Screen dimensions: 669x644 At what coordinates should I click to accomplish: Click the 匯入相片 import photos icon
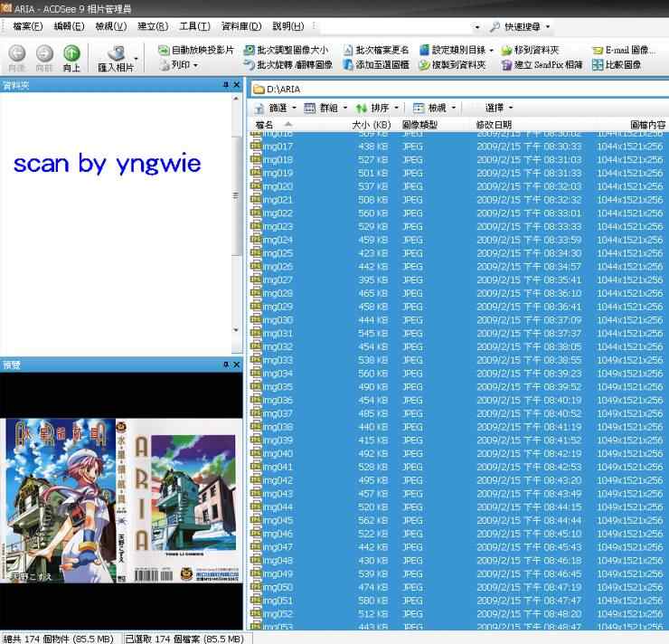click(x=114, y=56)
